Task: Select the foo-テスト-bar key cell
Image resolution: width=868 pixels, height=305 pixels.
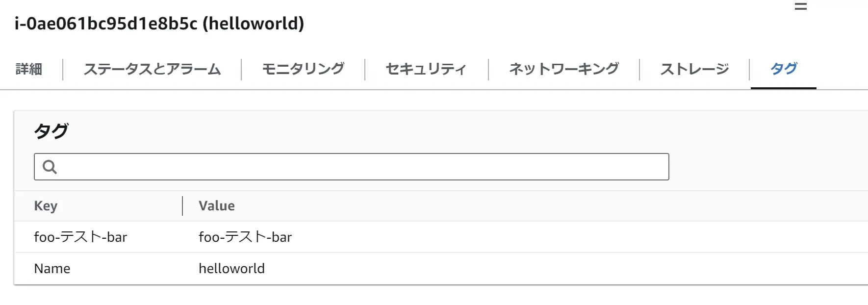Action: (x=80, y=237)
